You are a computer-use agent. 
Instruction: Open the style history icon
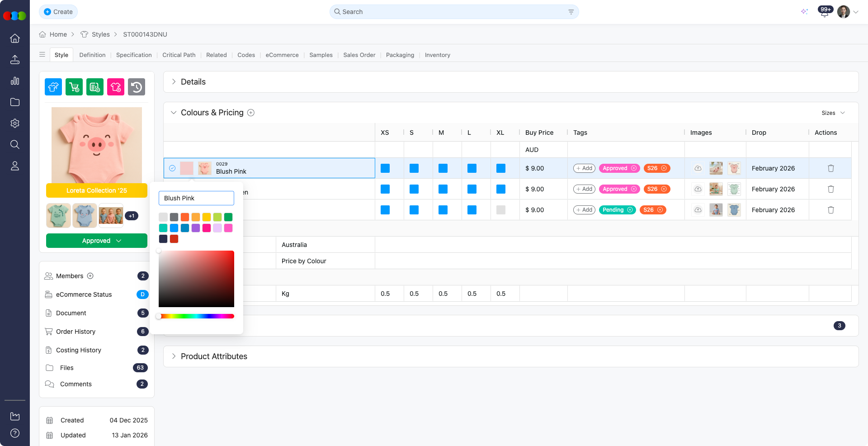click(x=137, y=87)
